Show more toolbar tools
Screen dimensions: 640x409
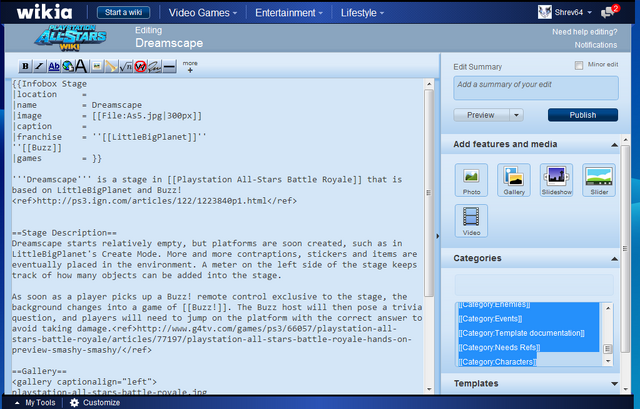(190, 67)
